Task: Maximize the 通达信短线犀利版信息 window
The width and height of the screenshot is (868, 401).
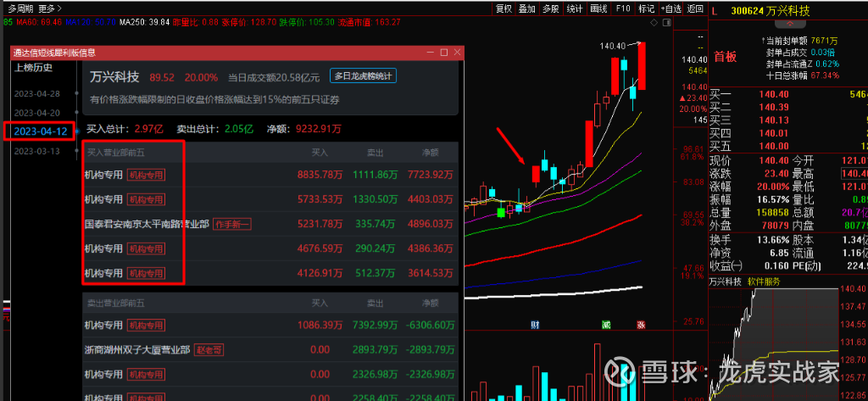Action: pos(443,53)
